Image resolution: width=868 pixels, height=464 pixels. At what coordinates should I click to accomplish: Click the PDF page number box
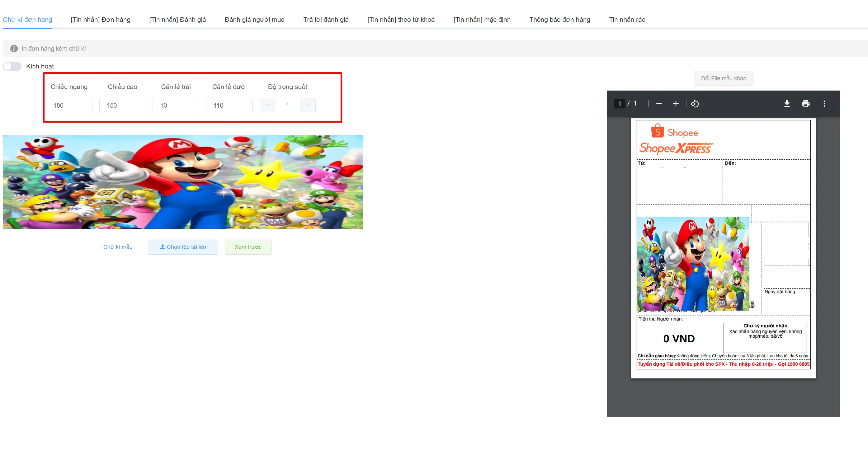(x=619, y=104)
